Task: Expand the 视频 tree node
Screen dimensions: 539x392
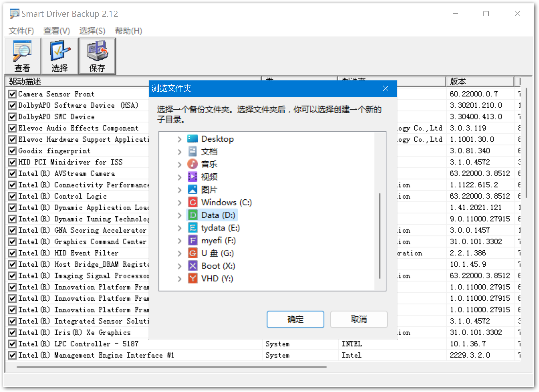Action: pyautogui.click(x=180, y=177)
